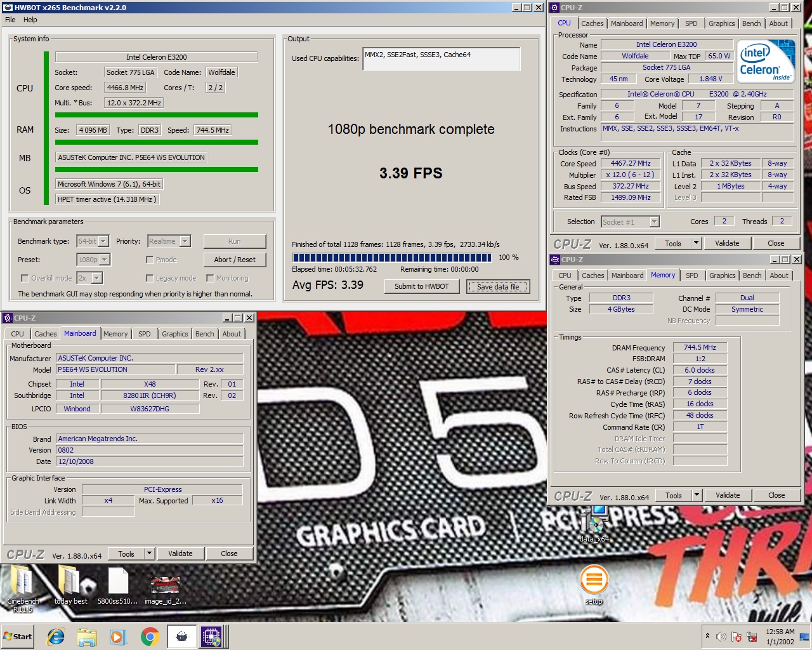Open the Preset 1080p dropdown

tap(105, 260)
